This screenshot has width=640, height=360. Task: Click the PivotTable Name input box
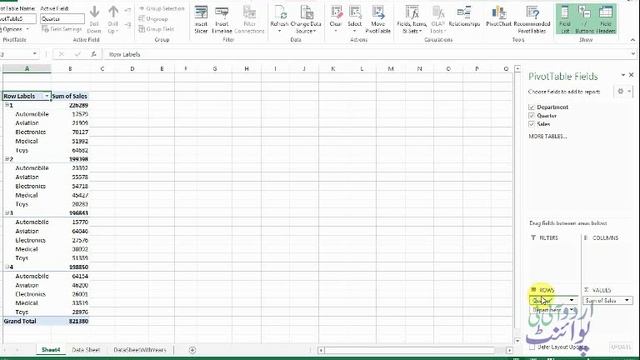(x=18, y=19)
